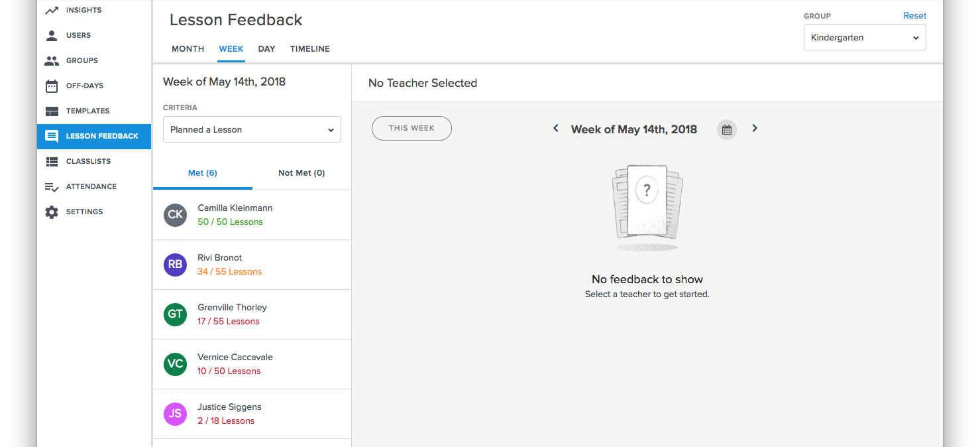Open the Templates section label
Viewport: 980px width, 447px height.
88,111
